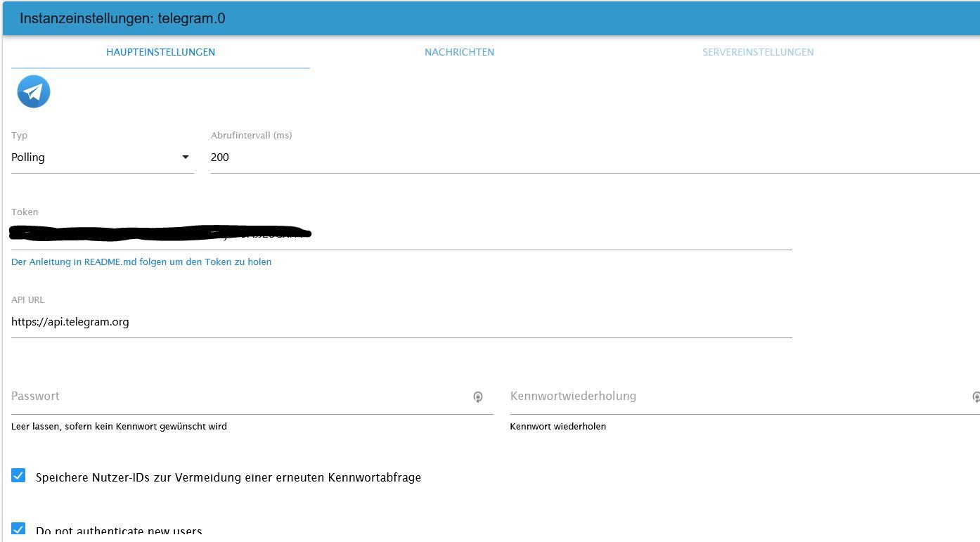980x542 pixels.
Task: Open the README.md token instructions link
Action: [141, 262]
